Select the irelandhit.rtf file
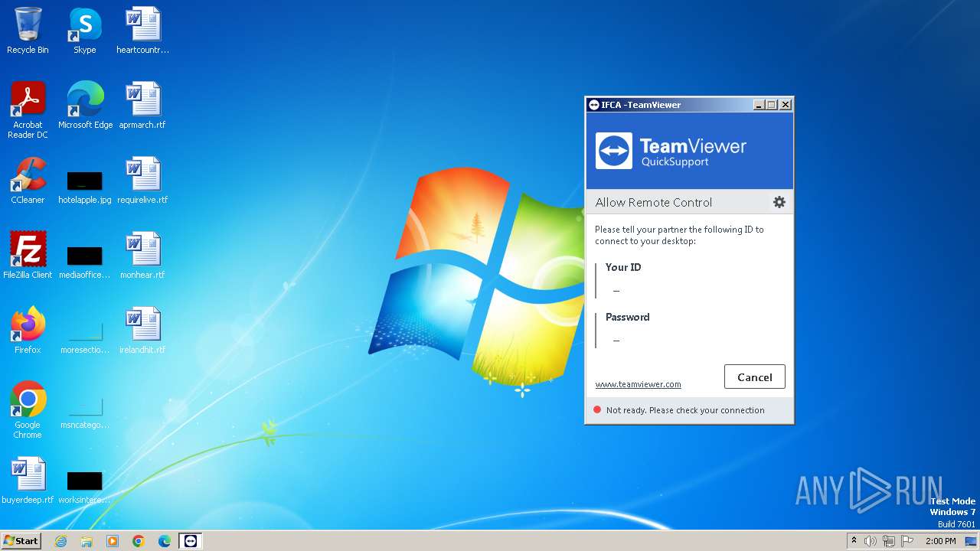Image resolution: width=980 pixels, height=551 pixels. click(142, 331)
